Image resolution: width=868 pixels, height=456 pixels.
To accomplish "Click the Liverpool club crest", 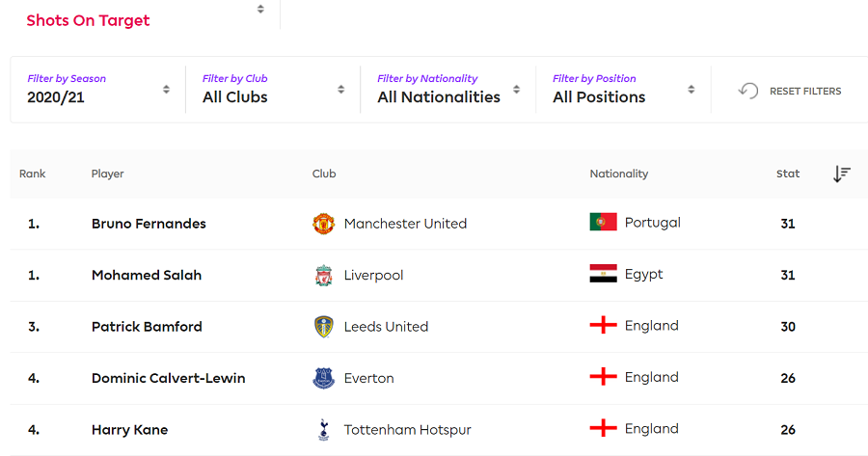I will coord(323,275).
